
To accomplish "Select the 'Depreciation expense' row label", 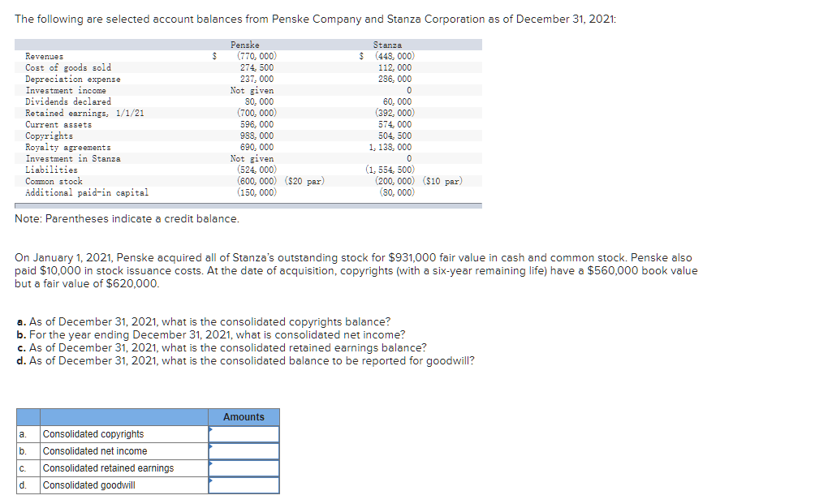I will point(73,79).
